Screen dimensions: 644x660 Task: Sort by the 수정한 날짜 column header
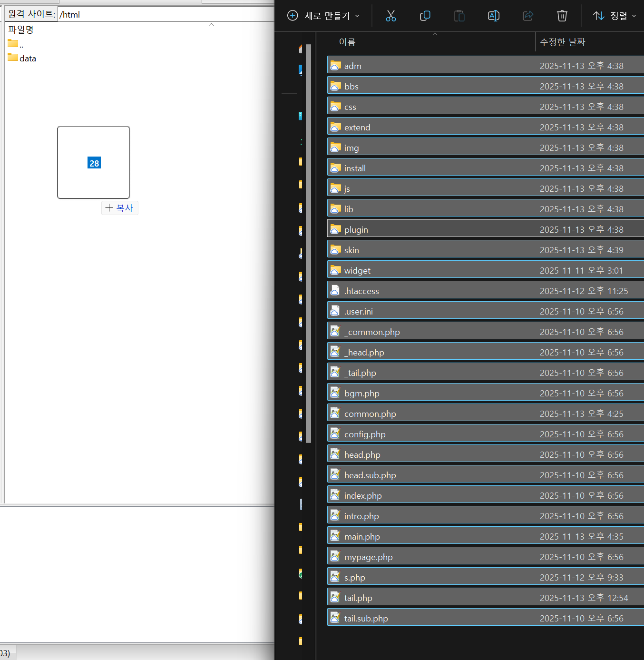[562, 42]
